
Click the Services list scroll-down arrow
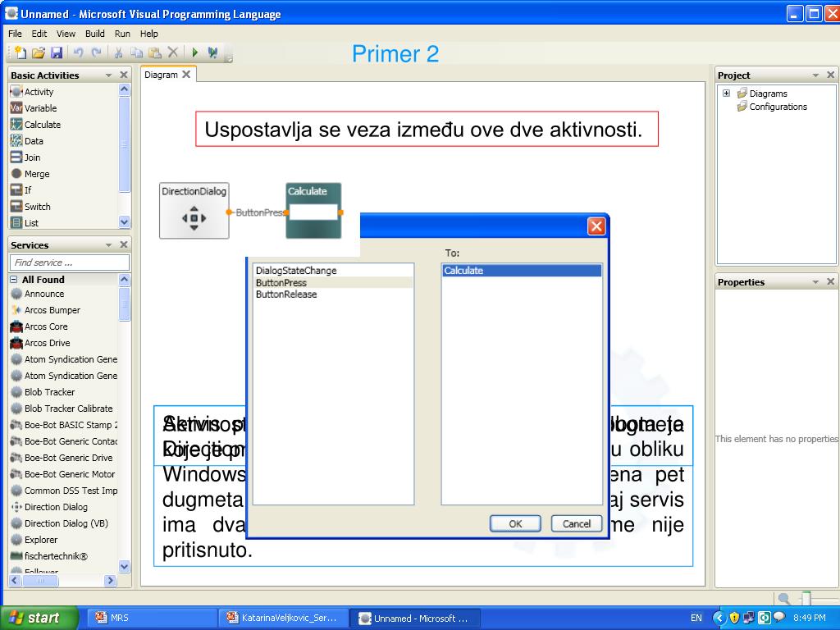[x=125, y=566]
